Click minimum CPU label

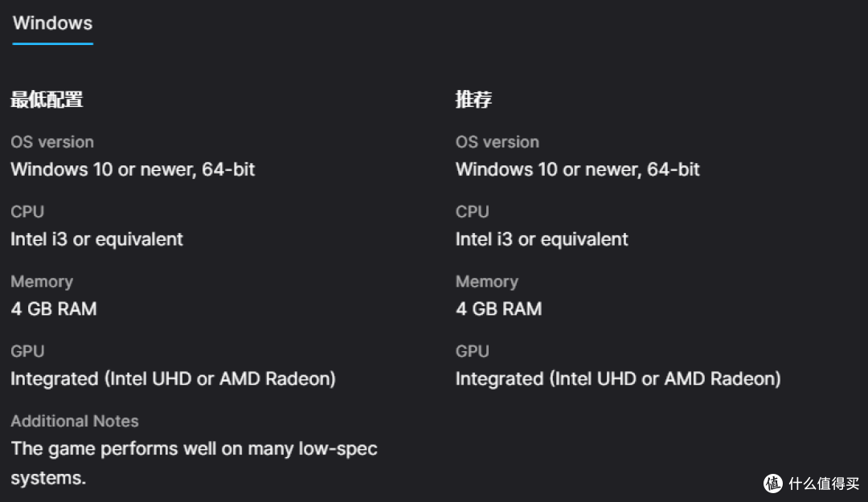click(27, 212)
